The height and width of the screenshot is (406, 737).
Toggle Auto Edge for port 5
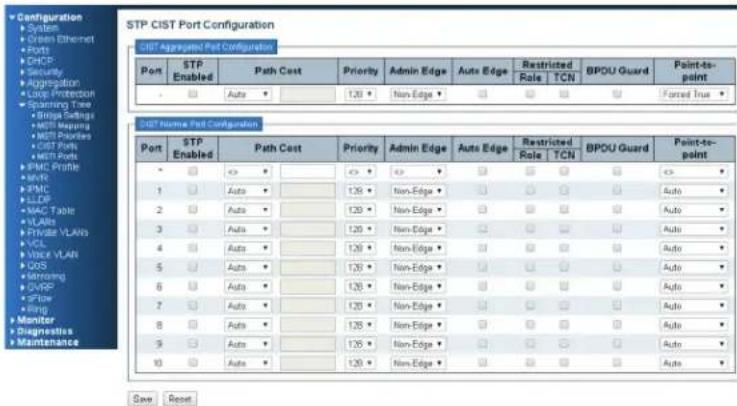pyautogui.click(x=482, y=267)
